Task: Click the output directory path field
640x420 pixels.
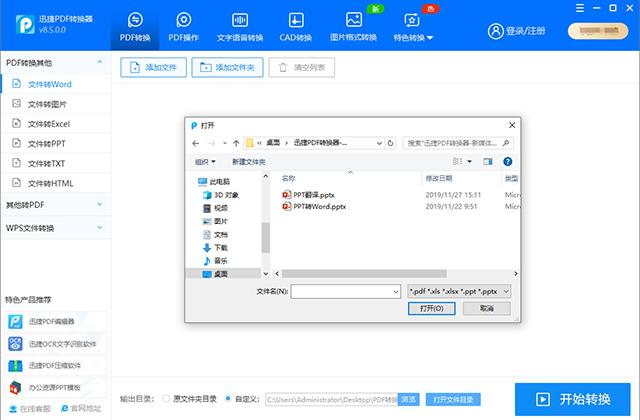Action: (x=331, y=399)
